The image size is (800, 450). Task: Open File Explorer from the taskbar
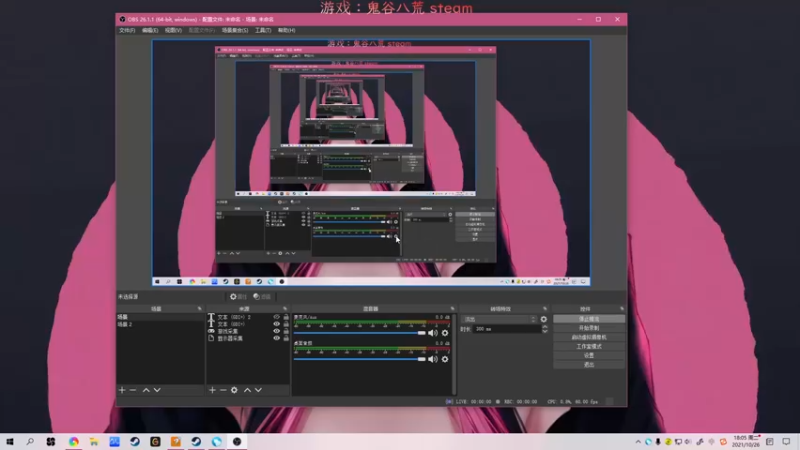pyautogui.click(x=94, y=441)
